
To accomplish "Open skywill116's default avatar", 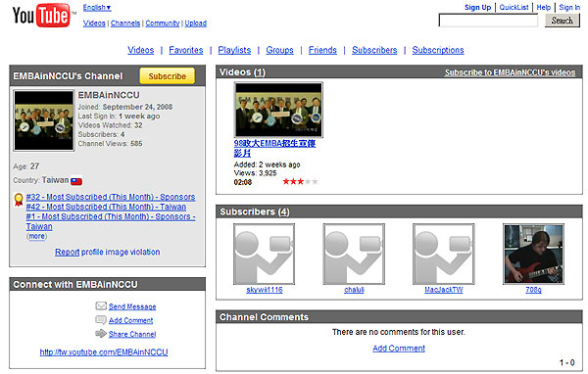I will [x=264, y=254].
